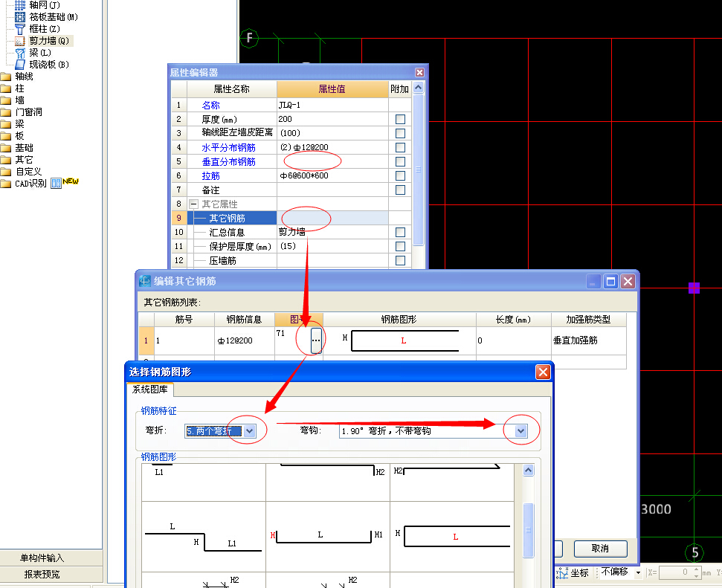Screen dimensions: 722x588
Task: Open the CAD识别 folder icon
Action: 6,184
